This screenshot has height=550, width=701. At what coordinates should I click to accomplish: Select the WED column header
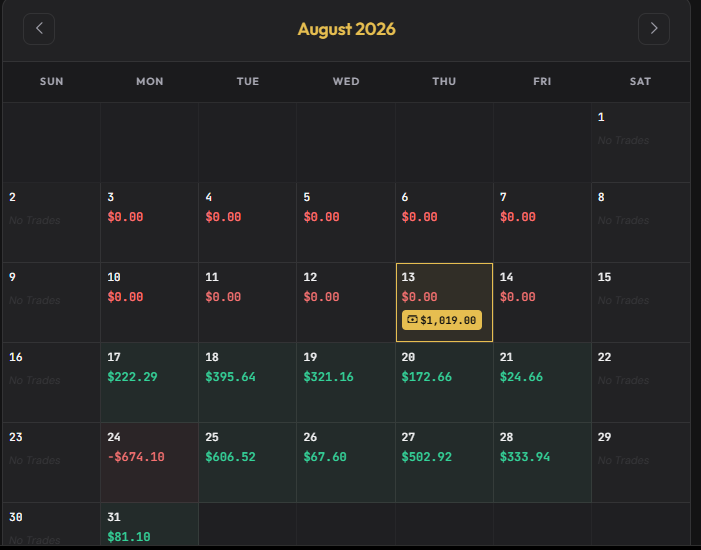click(x=346, y=81)
